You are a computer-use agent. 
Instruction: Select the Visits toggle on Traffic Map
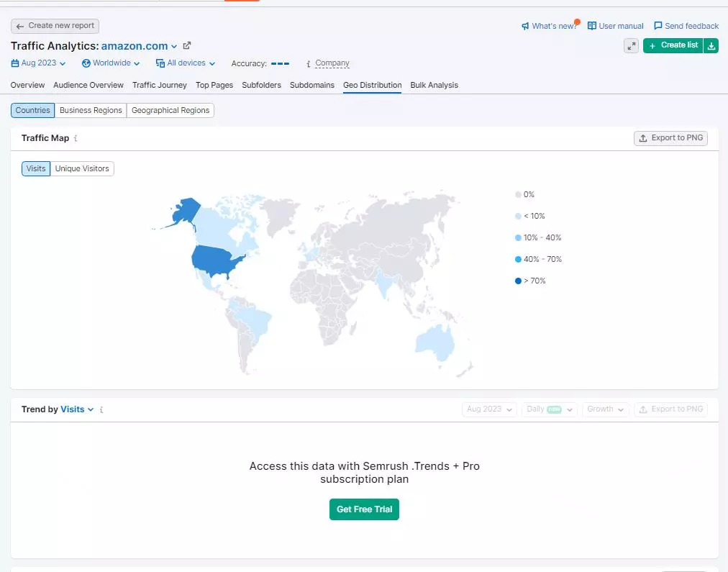coord(36,168)
